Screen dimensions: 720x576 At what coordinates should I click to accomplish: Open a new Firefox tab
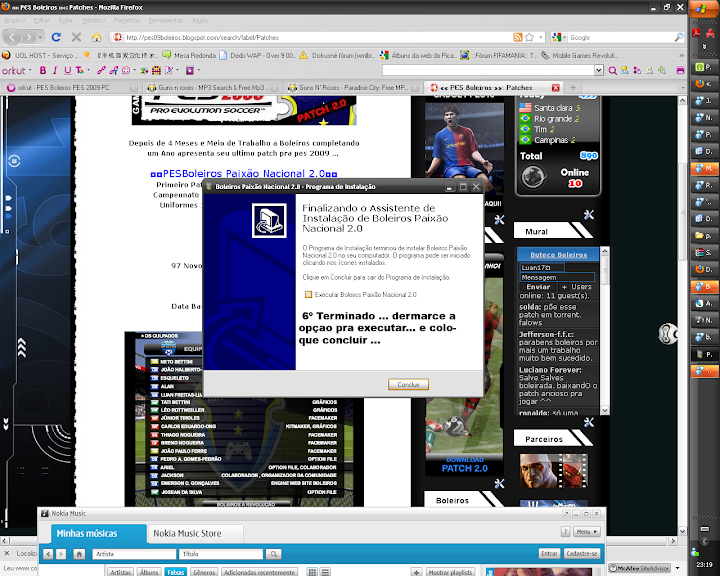pyautogui.click(x=573, y=87)
